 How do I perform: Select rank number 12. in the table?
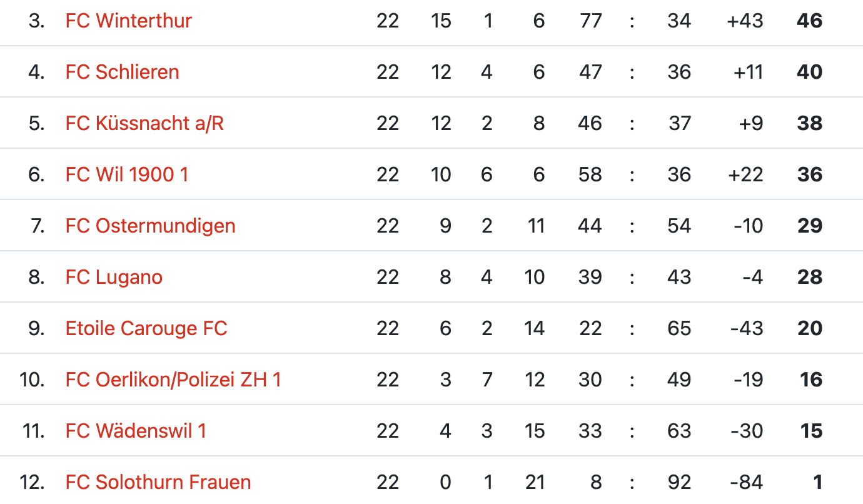(x=33, y=482)
